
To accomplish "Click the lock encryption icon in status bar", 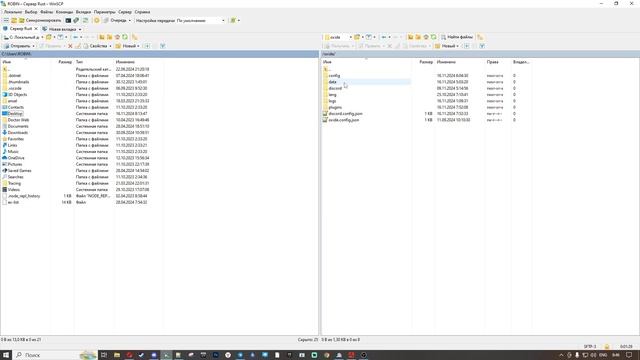I will [x=607, y=347].
